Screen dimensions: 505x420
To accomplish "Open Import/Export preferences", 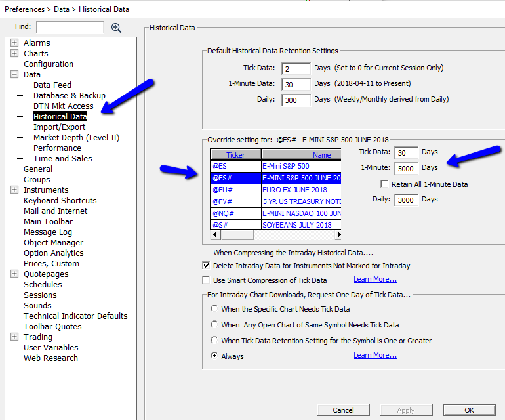I will (59, 127).
